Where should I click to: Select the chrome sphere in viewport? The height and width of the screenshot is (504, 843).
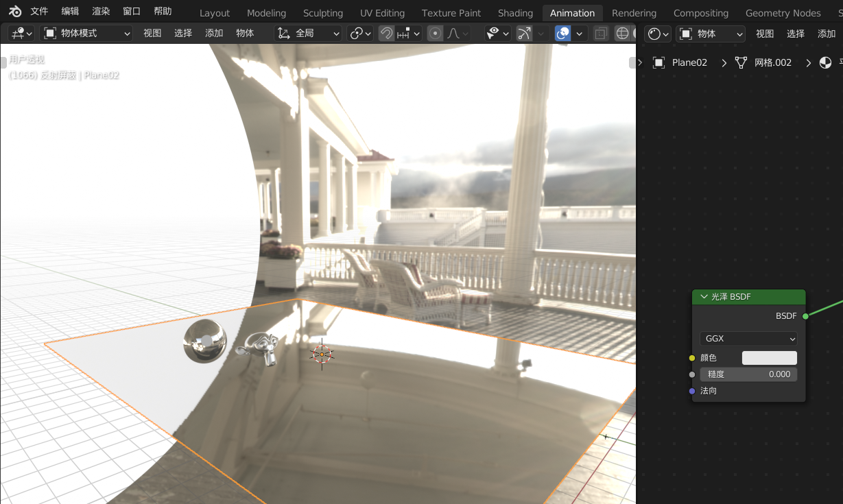point(205,341)
